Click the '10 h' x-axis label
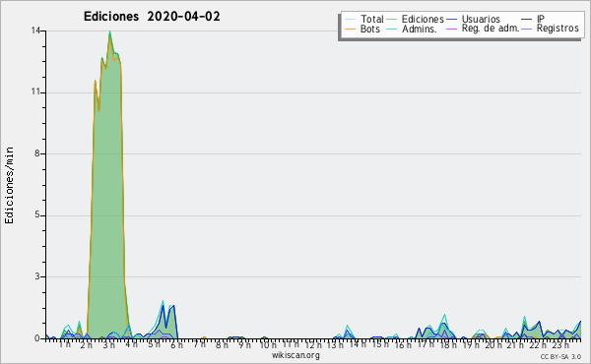Screen dimensions: 591x364 (268, 344)
